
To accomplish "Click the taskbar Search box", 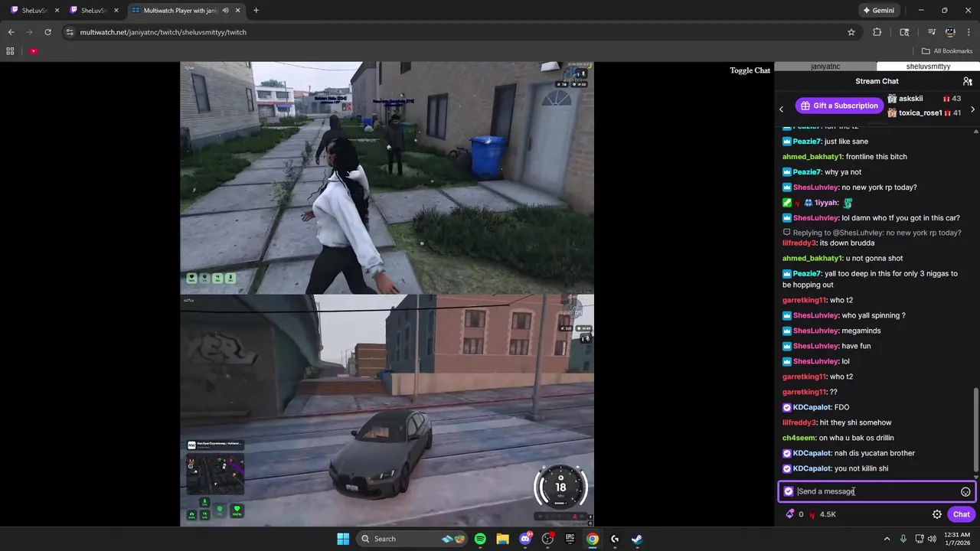I will pos(413,539).
